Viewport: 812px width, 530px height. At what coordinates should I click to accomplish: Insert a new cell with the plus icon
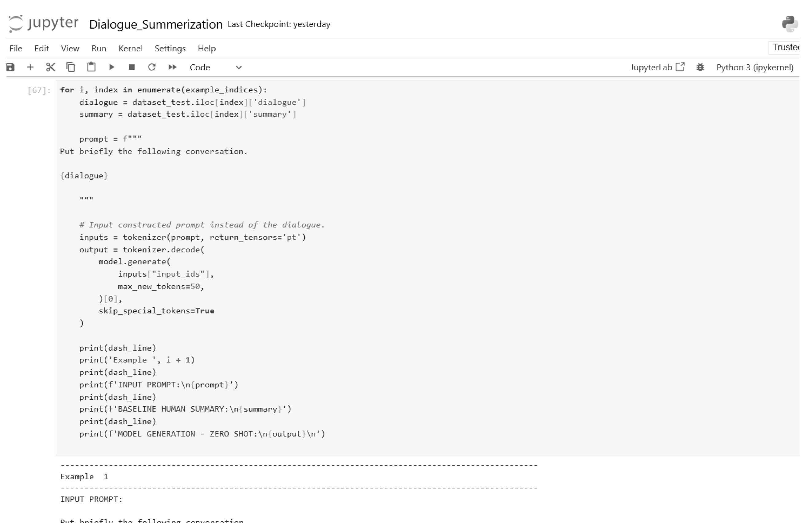(x=30, y=68)
